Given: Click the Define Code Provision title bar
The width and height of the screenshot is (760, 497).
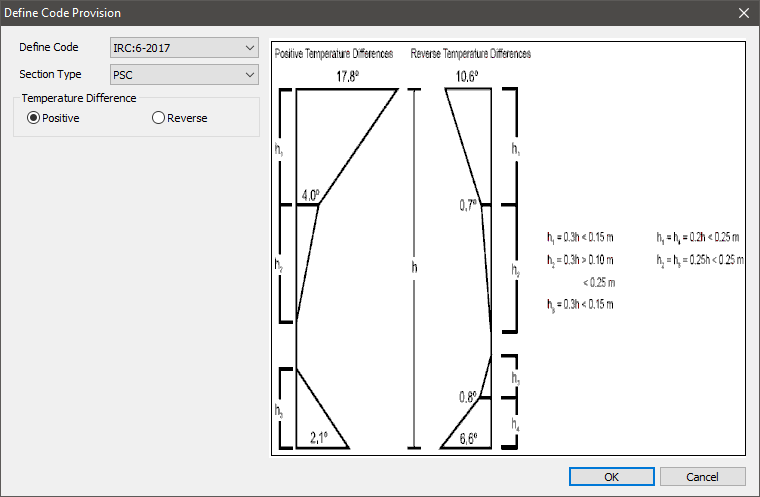Looking at the screenshot, I should [x=300, y=13].
